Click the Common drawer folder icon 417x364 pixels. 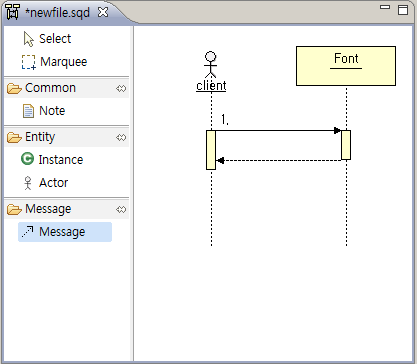(14, 89)
